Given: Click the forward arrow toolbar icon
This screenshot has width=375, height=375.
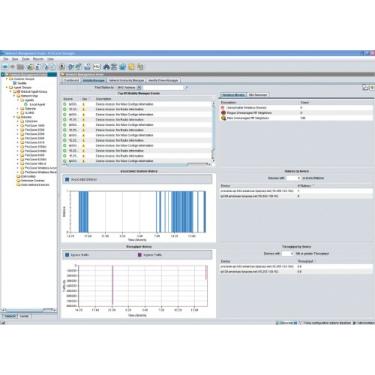Looking at the screenshot, I should pos(13,67).
